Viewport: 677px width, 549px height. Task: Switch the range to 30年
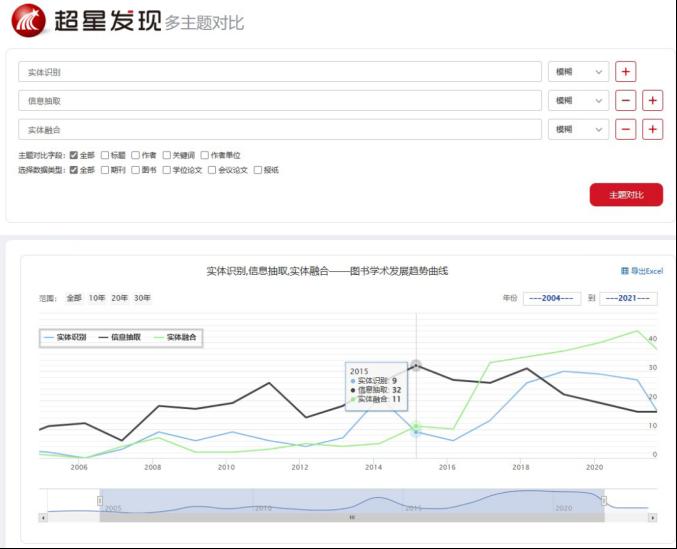[x=143, y=298]
